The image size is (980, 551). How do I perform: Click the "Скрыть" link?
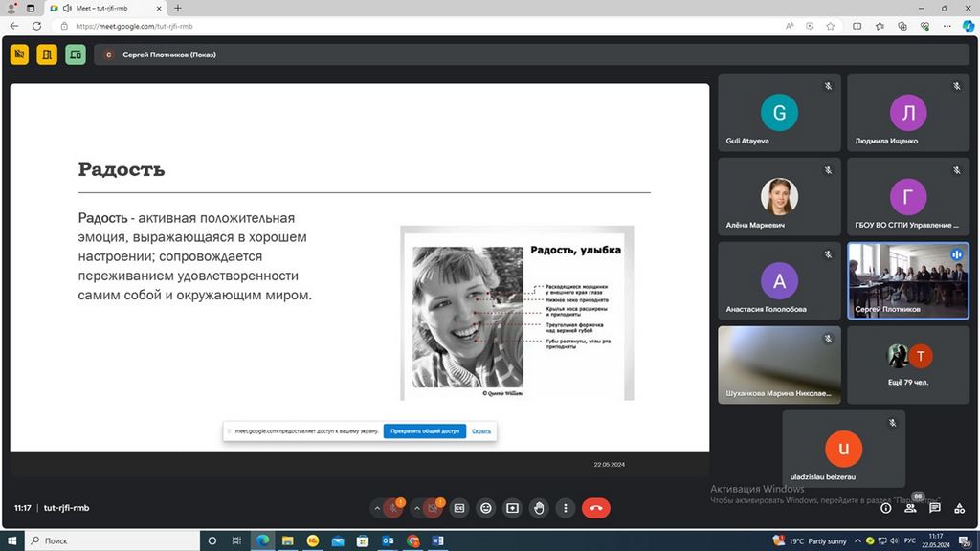pyautogui.click(x=481, y=431)
